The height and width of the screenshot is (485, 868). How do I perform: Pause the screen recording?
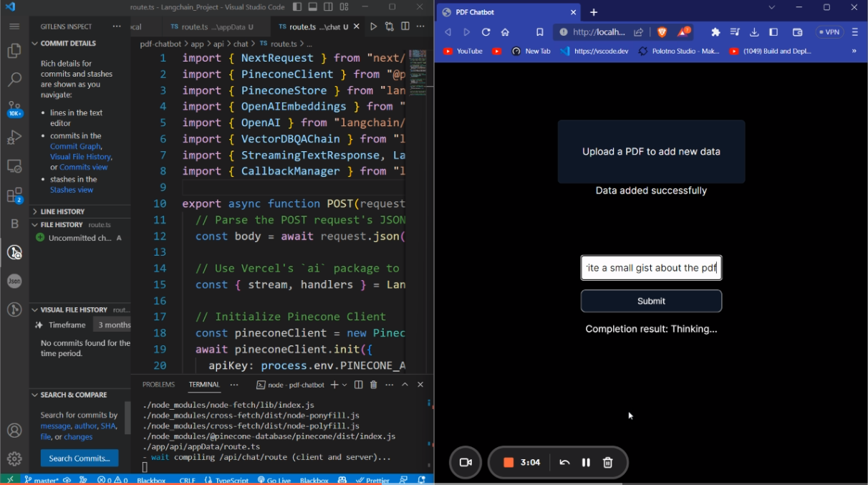(x=586, y=463)
